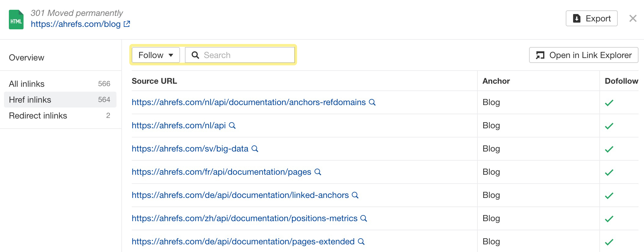Image resolution: width=644 pixels, height=252 pixels.
Task: Click Open in Link Explorer button
Action: click(x=583, y=55)
